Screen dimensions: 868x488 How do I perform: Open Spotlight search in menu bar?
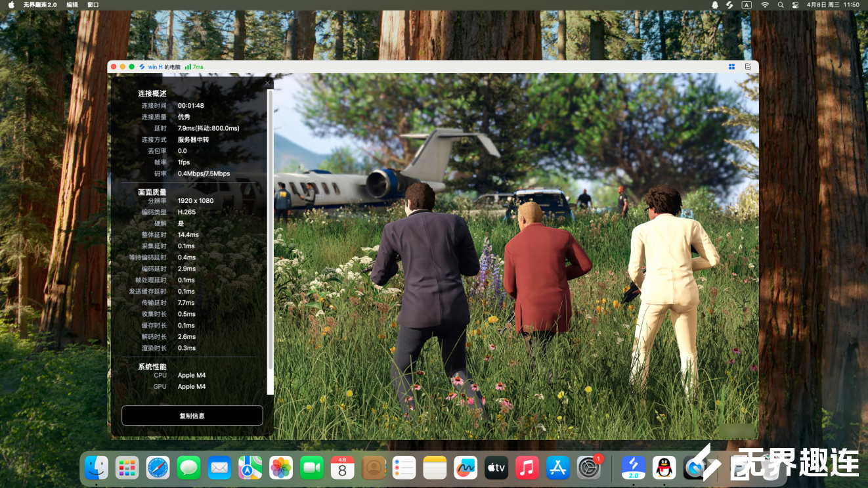click(781, 5)
